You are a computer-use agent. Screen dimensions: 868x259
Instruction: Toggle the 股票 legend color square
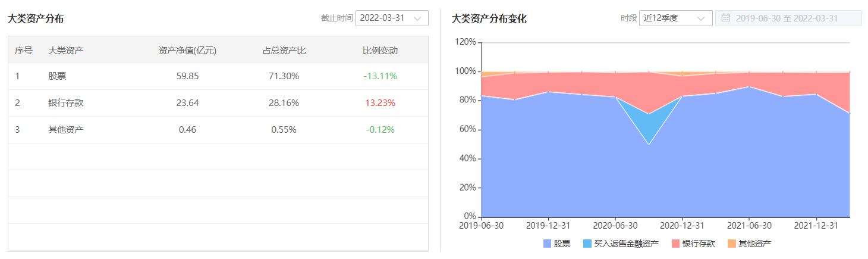point(547,244)
